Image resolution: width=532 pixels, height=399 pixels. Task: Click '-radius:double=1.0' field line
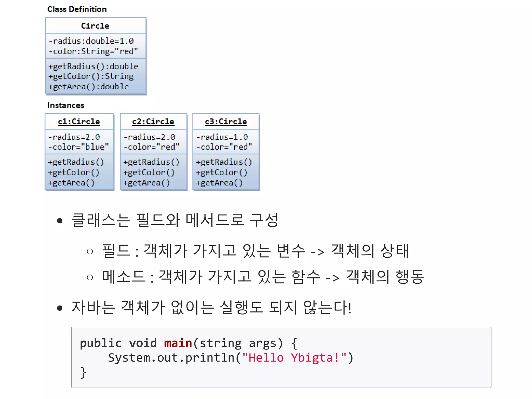coord(91,41)
